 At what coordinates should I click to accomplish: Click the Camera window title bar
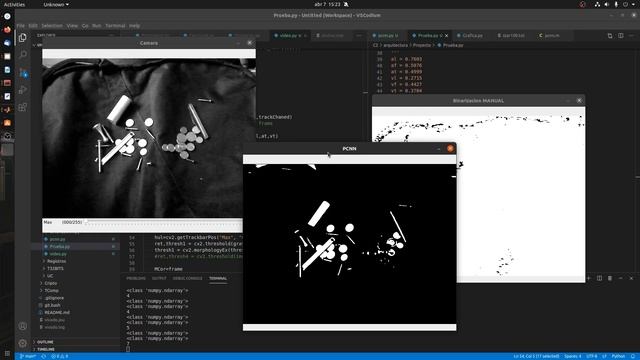point(149,43)
